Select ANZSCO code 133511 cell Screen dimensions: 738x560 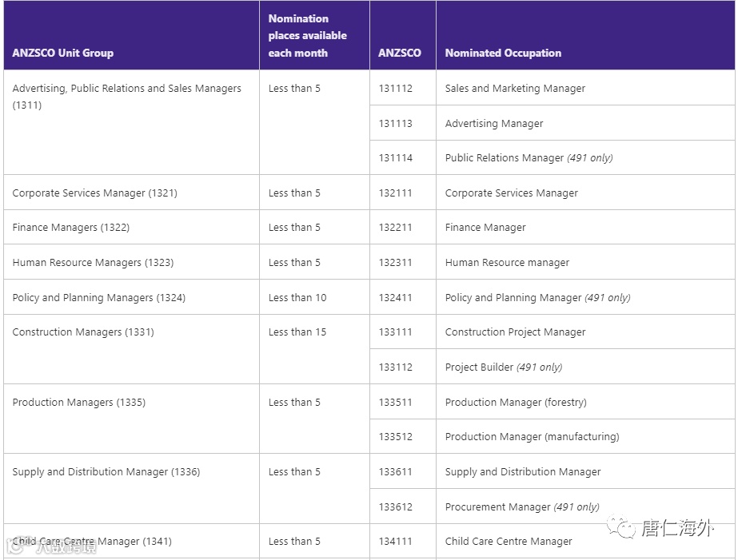pyautogui.click(x=396, y=403)
